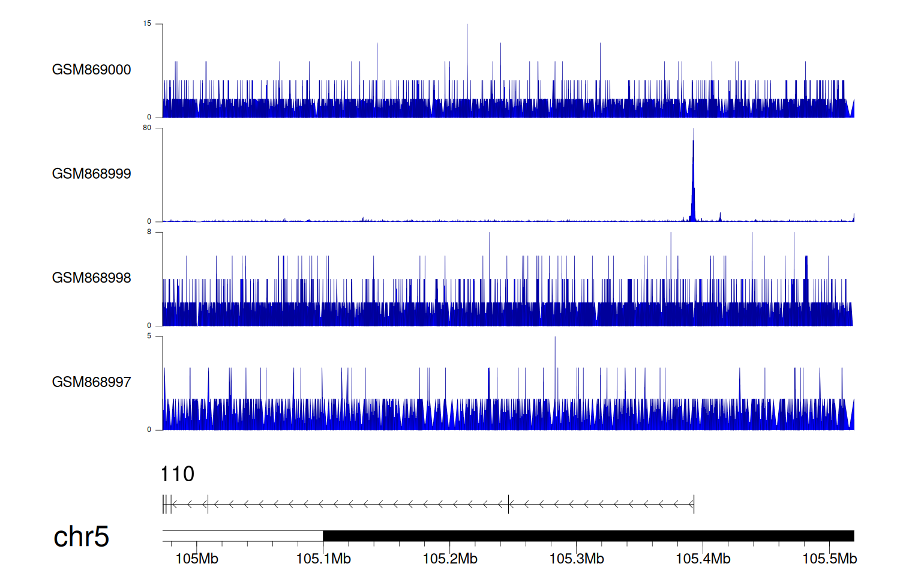
Task: Select the GSM868997 track label
Action: pos(91,382)
